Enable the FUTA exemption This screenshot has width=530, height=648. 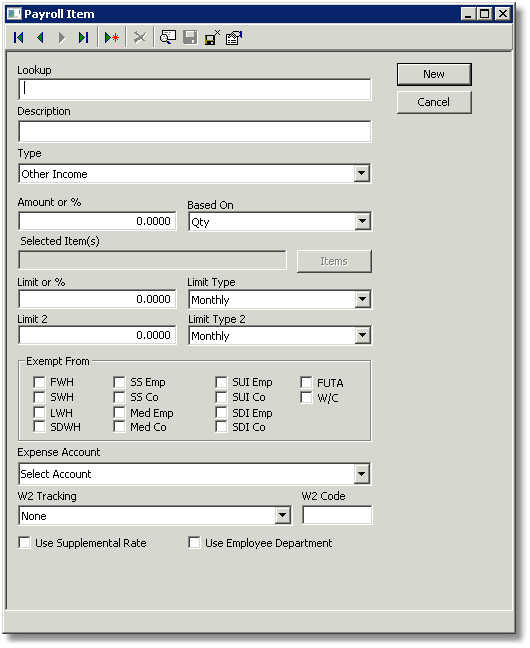(306, 382)
